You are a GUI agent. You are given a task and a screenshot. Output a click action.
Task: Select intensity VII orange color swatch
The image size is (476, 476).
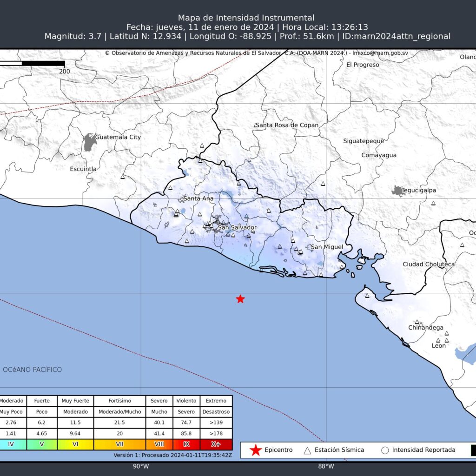[x=119, y=445]
